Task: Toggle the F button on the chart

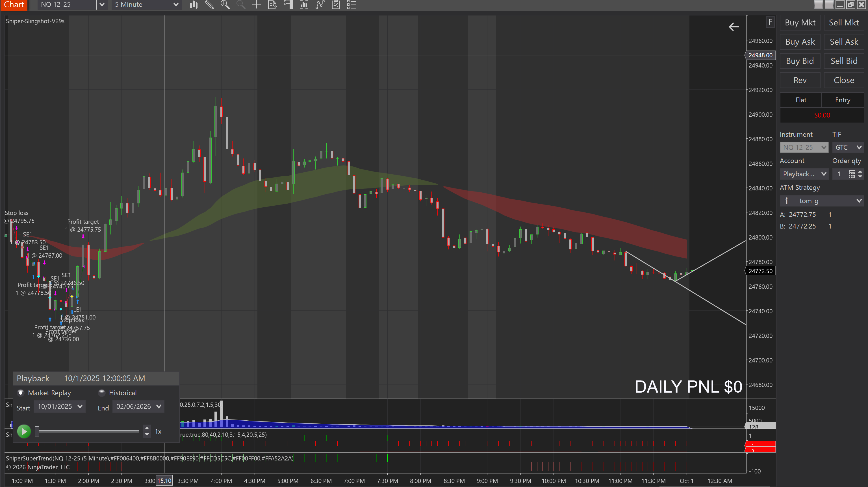Action: coord(770,22)
